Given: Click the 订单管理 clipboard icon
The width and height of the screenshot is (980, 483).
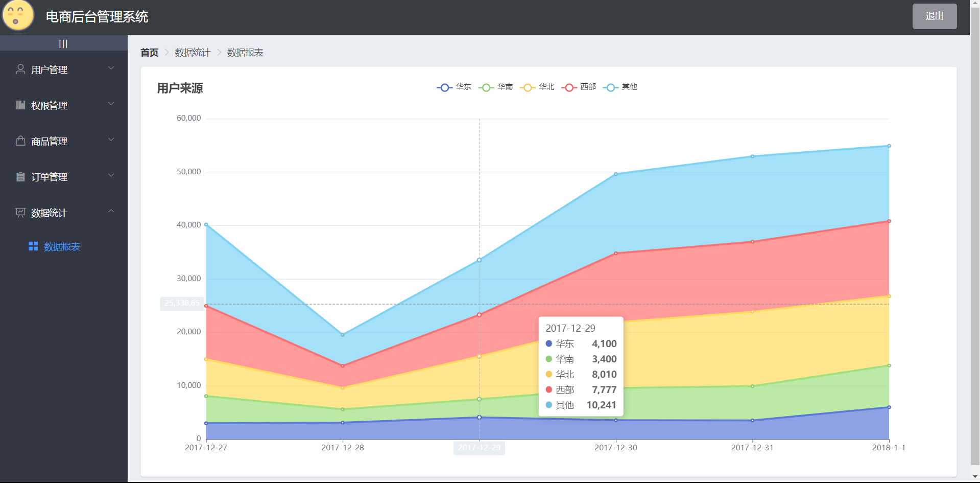Looking at the screenshot, I should point(20,176).
